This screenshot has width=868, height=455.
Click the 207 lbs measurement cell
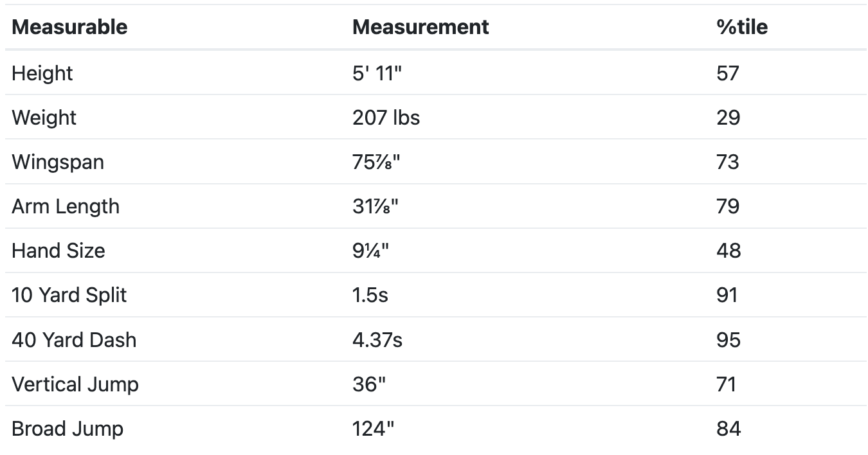pos(386,118)
